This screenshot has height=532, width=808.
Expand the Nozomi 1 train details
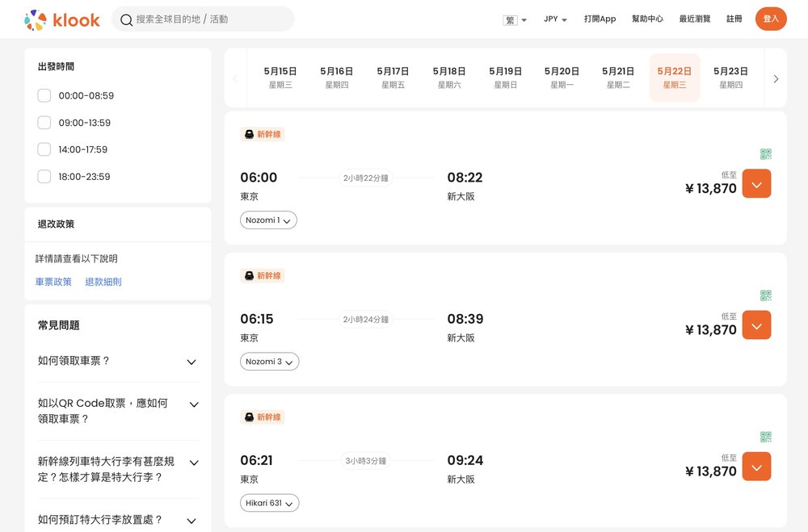pos(268,220)
